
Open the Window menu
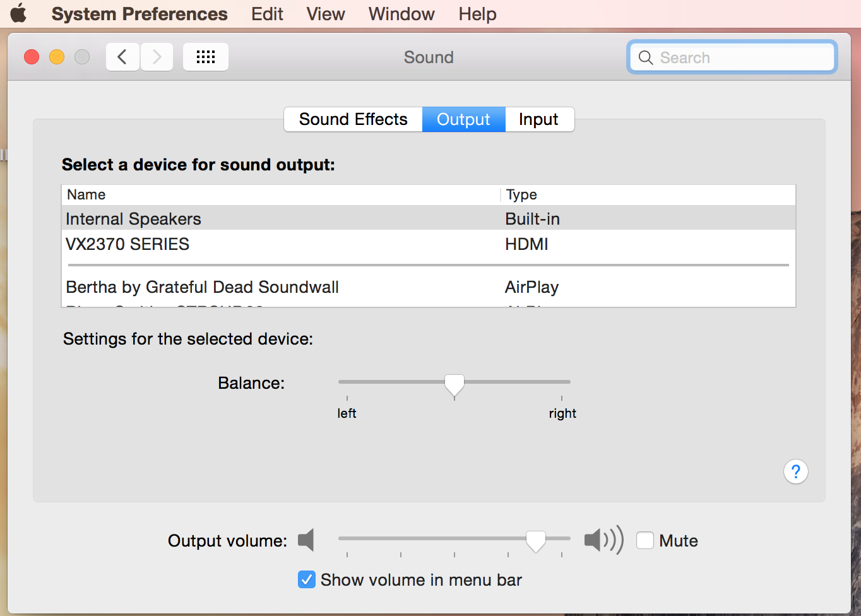[401, 14]
